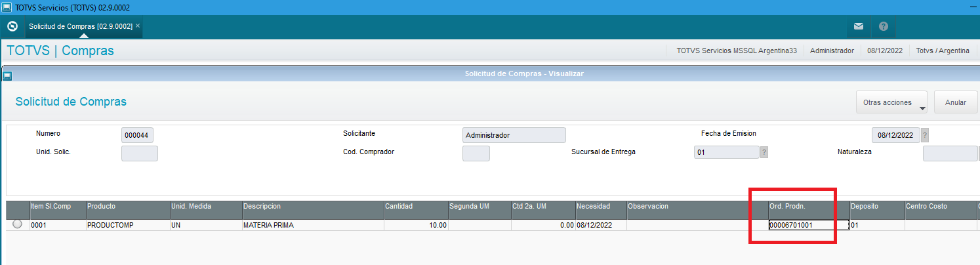This screenshot has width=980, height=265.
Task: Click the Descripcion column header
Action: tap(312, 210)
